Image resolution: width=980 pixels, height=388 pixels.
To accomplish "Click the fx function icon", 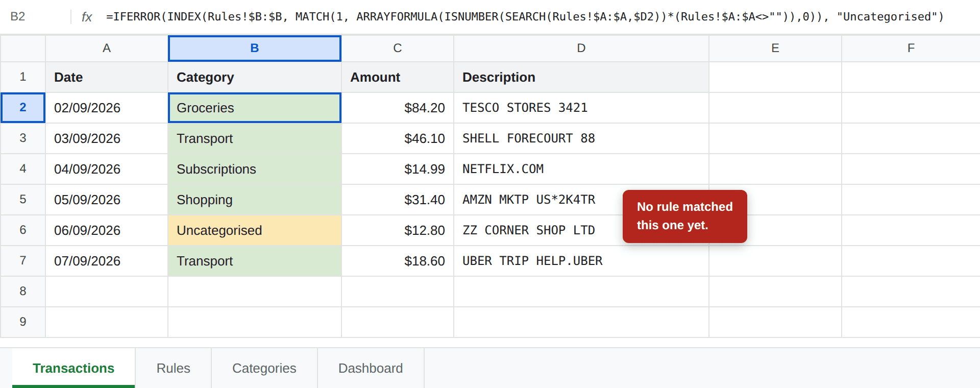I will click(87, 17).
